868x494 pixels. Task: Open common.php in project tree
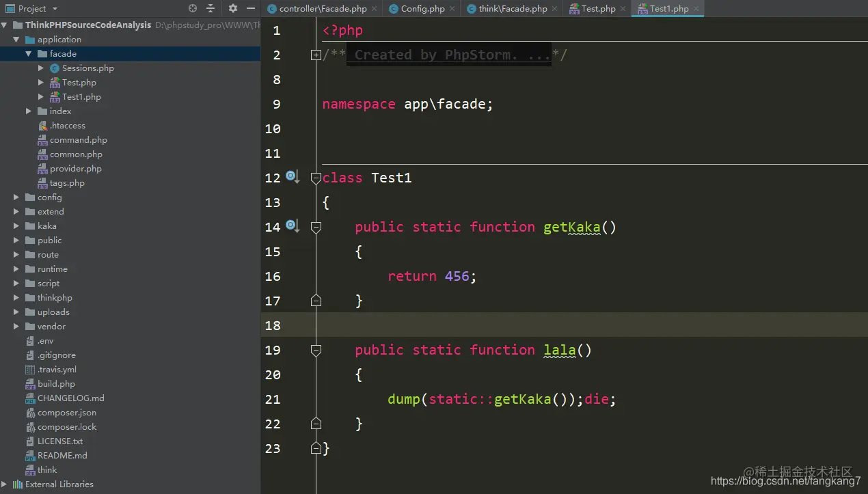pos(76,154)
